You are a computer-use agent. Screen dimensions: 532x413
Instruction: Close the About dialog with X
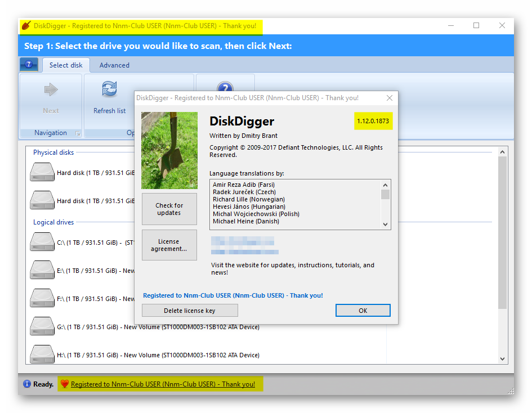(390, 98)
